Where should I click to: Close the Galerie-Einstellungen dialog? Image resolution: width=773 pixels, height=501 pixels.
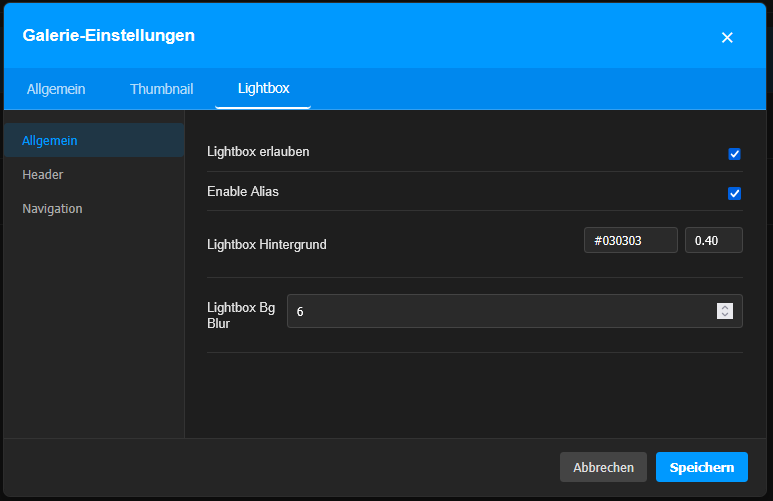(727, 37)
